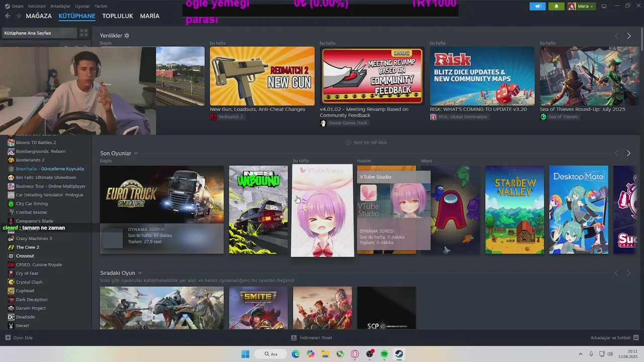Open the Maria account dropdown
The height and width of the screenshot is (362, 644).
(581, 6)
